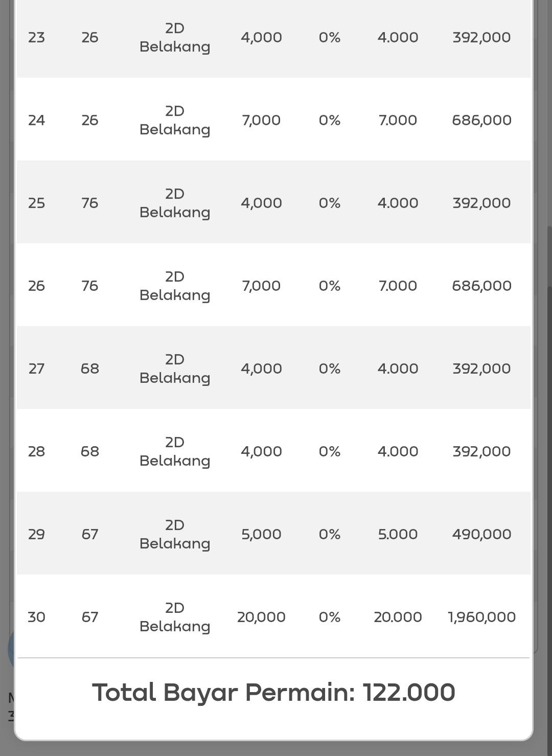Select the 392,000 amount in row 28
Screen dimensions: 552x756
click(481, 451)
